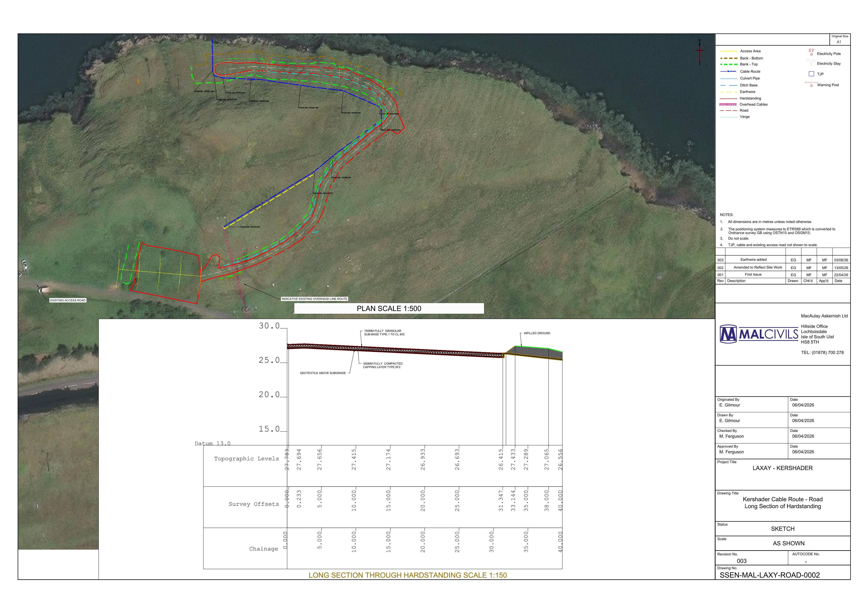The width and height of the screenshot is (868, 613).
Task: Click the MALCIVILS company logo
Action: point(759,334)
